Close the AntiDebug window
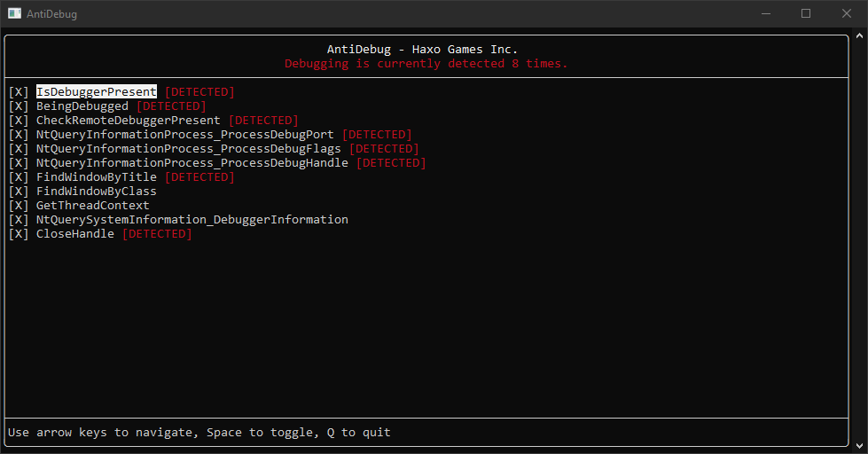The height and width of the screenshot is (454, 868). click(x=847, y=13)
